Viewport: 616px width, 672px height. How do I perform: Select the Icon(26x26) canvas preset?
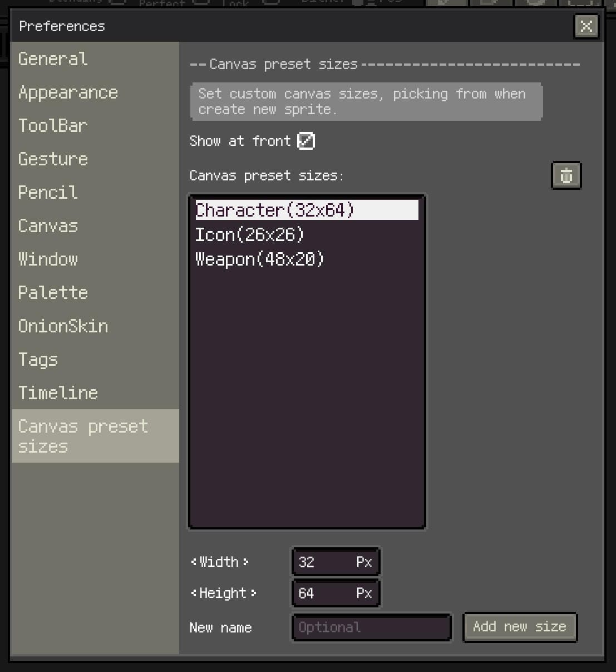(x=249, y=234)
